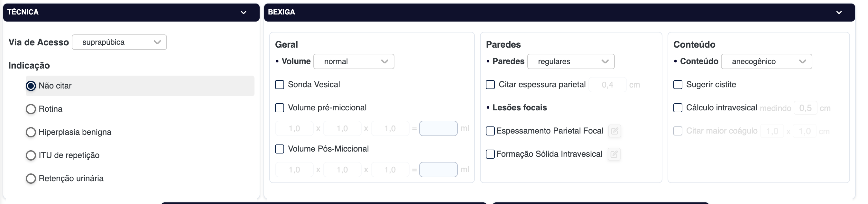Check Volume pré-miccional option
The image size is (868, 204).
coord(280,108)
